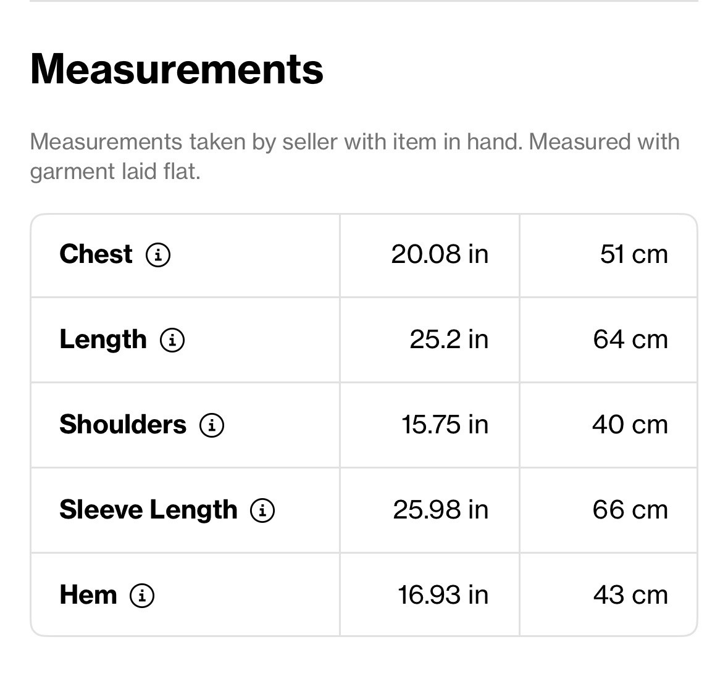Click the Sleeve Length label
The height and width of the screenshot is (700, 728).
(149, 510)
